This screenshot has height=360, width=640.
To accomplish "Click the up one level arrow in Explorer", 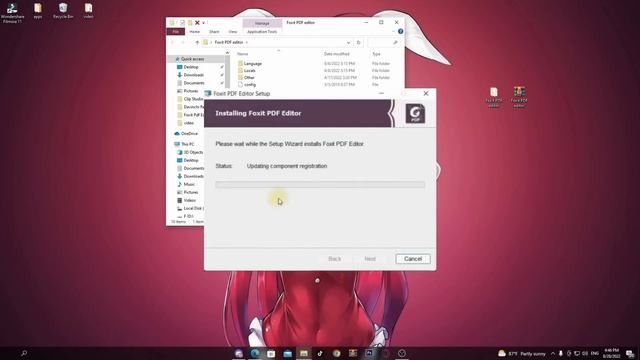I will [197, 42].
